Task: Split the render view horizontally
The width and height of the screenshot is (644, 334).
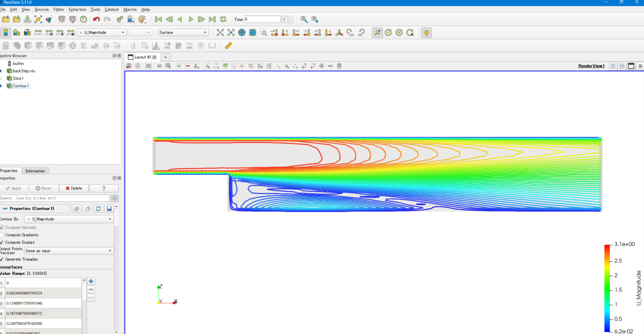Action: 613,66
